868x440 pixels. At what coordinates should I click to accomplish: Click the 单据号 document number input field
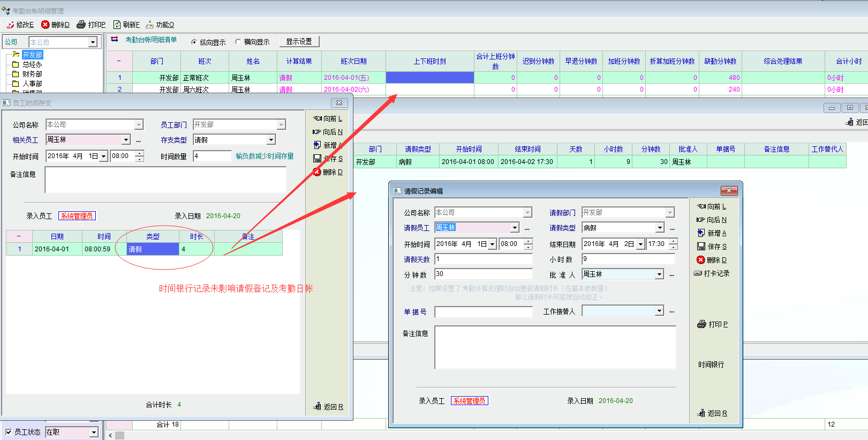[483, 312]
